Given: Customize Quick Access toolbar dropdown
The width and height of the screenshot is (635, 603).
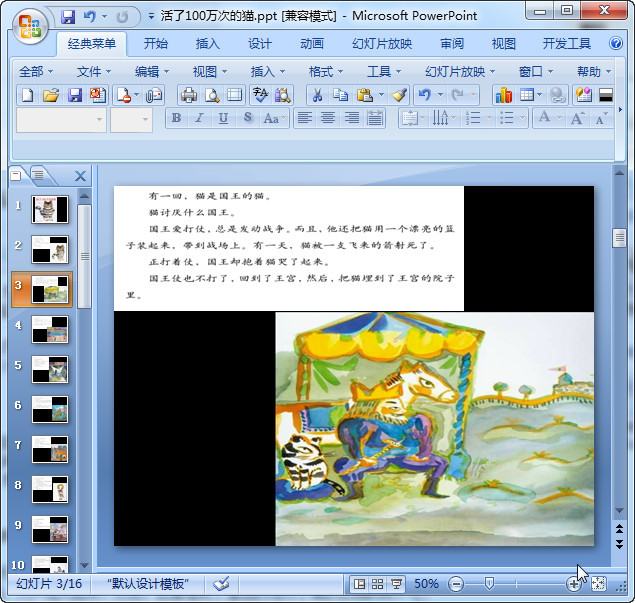Looking at the screenshot, I should coord(151,17).
